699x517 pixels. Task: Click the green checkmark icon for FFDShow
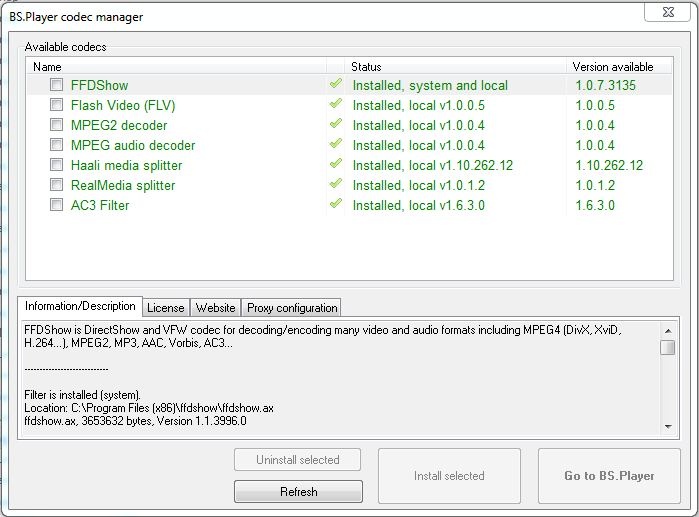(x=336, y=84)
